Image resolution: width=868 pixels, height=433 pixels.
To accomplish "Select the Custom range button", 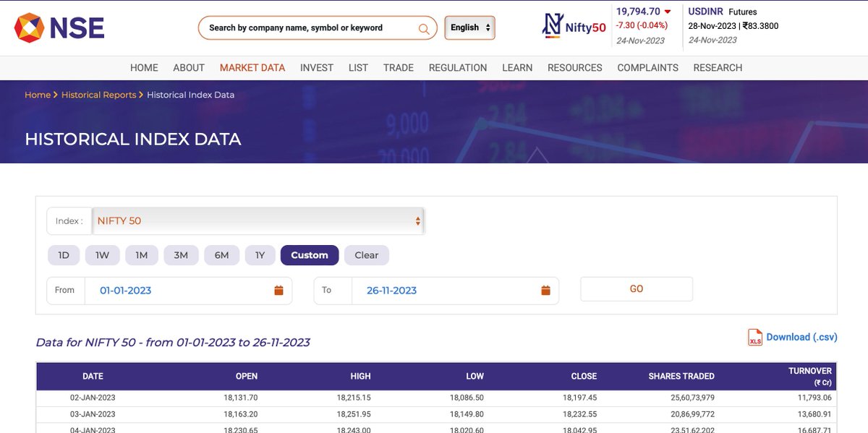I will click(x=310, y=255).
